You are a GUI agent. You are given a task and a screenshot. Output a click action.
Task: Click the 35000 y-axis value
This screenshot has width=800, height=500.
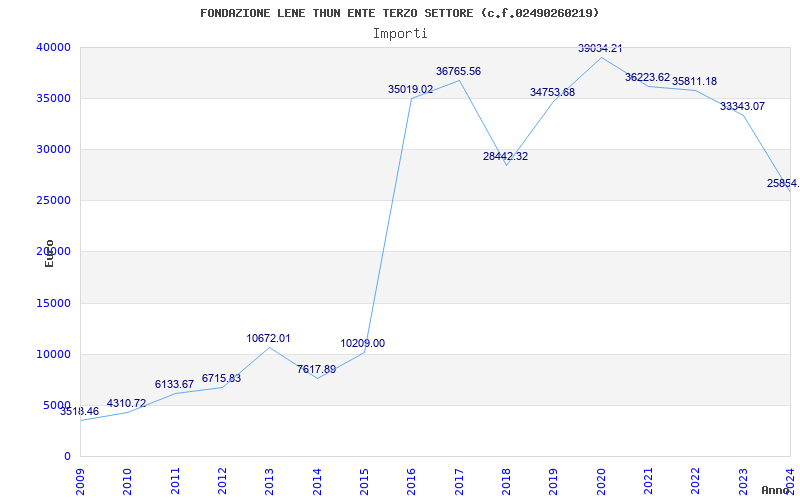point(53,98)
